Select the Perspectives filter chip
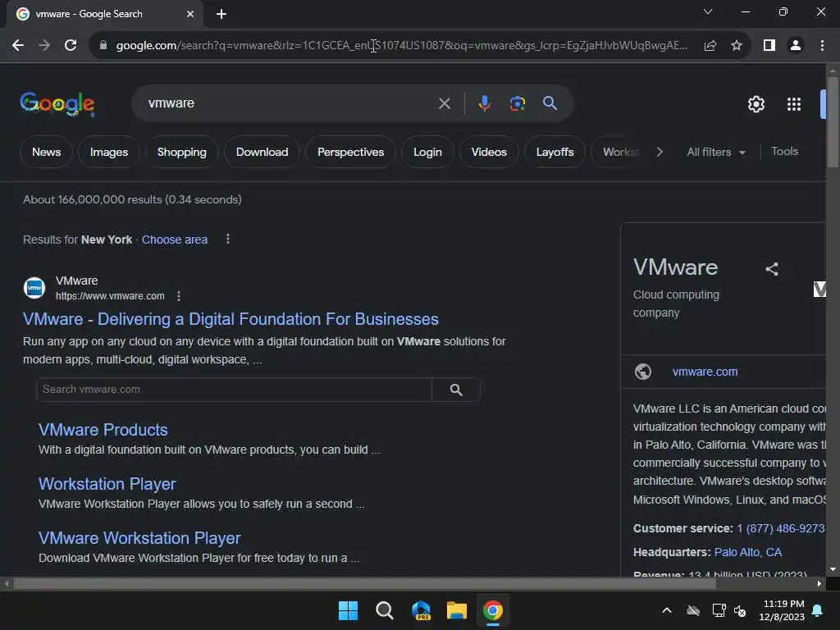 pyautogui.click(x=350, y=152)
